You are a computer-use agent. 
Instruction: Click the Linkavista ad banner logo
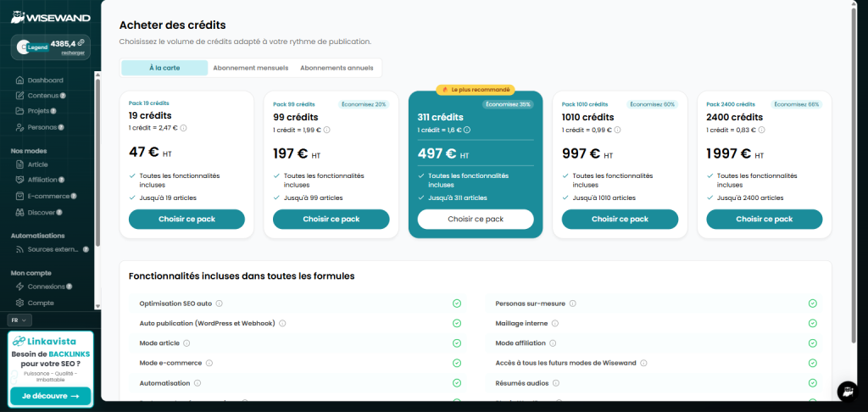(44, 342)
